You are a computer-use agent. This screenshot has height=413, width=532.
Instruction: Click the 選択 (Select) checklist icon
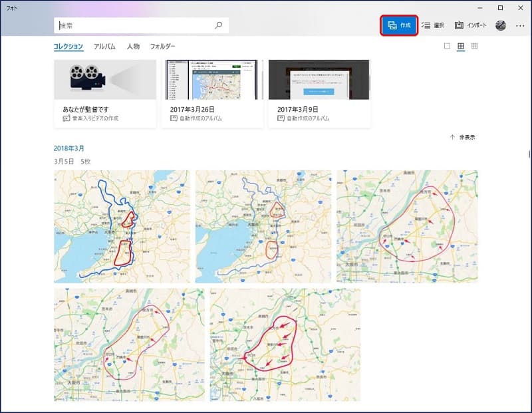[x=426, y=25]
